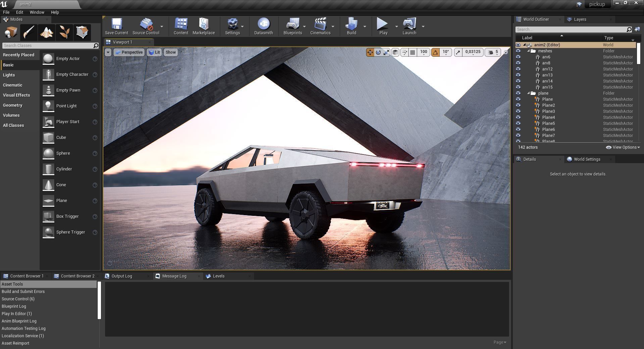The height and width of the screenshot is (349, 644).
Task: Select the Landscape mode mountain icon
Action: [46, 32]
